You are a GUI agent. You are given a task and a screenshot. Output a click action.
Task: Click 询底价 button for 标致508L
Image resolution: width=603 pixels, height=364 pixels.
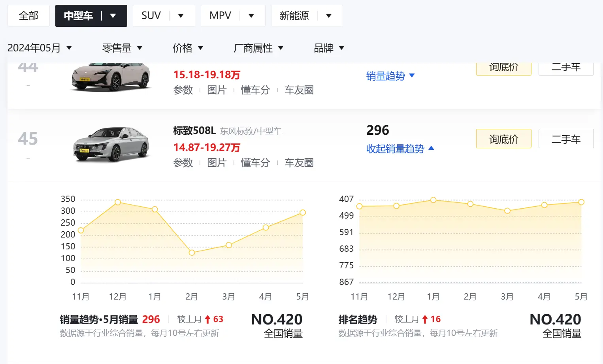click(x=503, y=139)
